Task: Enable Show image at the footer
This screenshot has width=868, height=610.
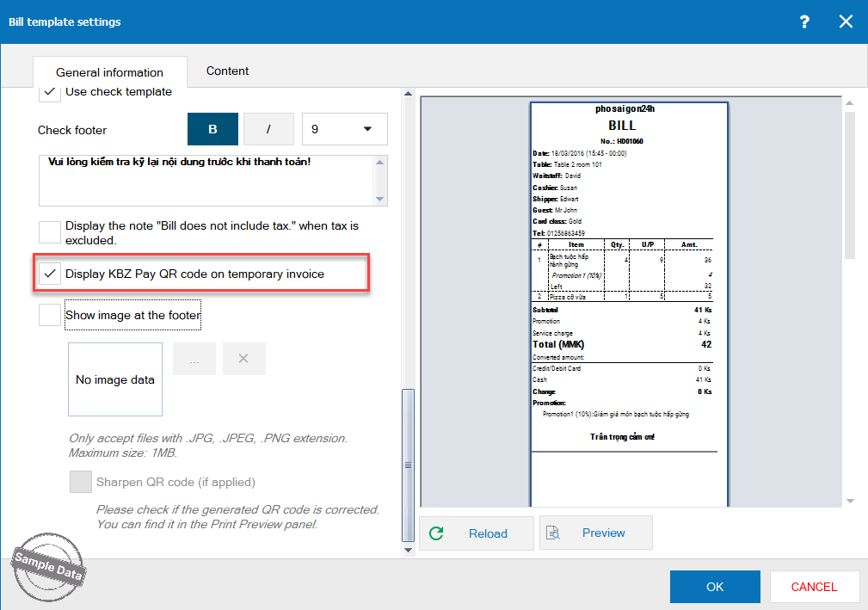Action: point(50,315)
